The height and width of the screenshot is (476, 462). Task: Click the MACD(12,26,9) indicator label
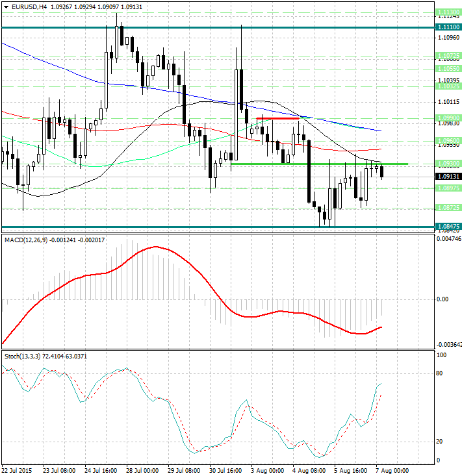pos(30,240)
